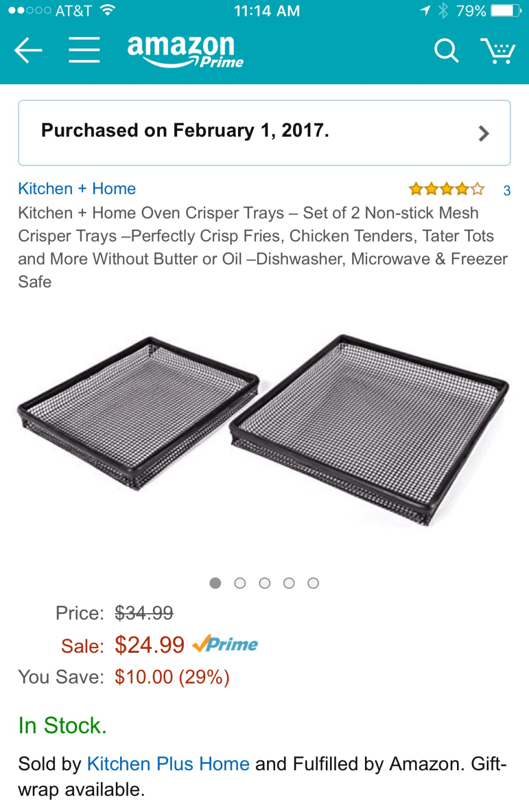Open the Kitchen + Home brand link
The image size is (529, 812).
pyautogui.click(x=77, y=189)
